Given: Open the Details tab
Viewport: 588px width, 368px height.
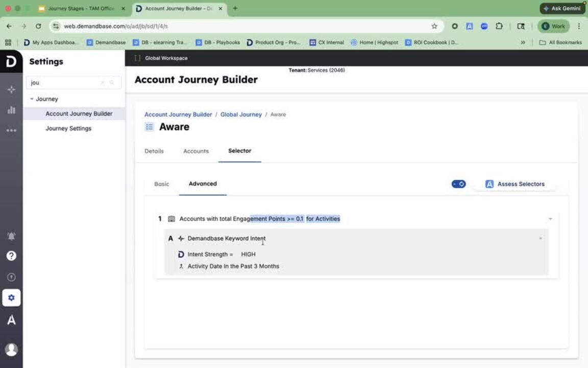Looking at the screenshot, I should [154, 151].
